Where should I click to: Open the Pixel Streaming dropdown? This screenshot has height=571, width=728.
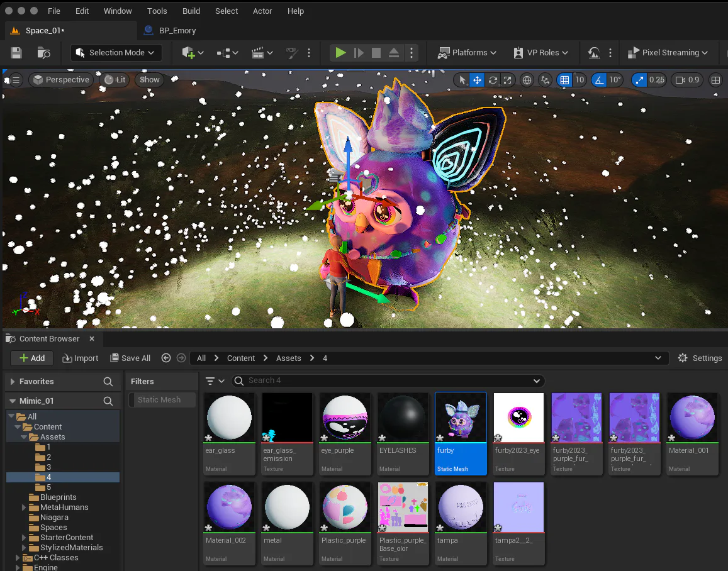(x=668, y=53)
